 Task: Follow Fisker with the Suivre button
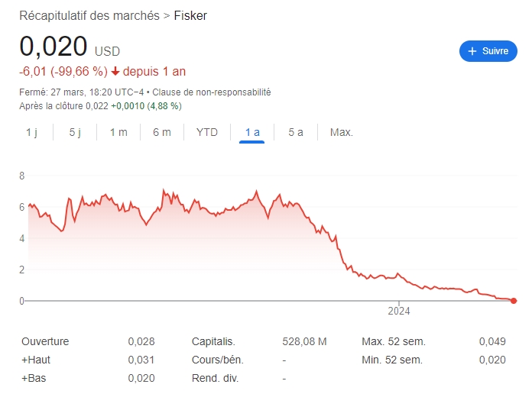488,51
